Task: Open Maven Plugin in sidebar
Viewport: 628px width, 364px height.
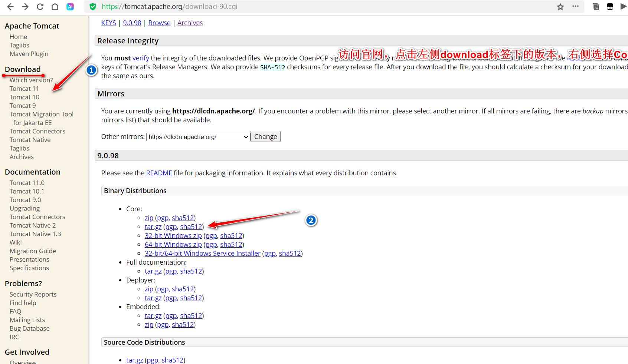Action: (x=29, y=54)
